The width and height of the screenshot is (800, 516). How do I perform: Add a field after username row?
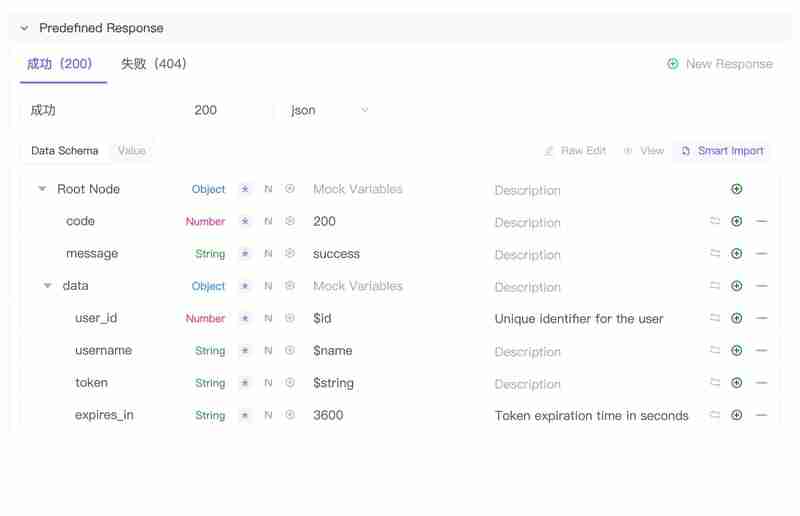(737, 351)
